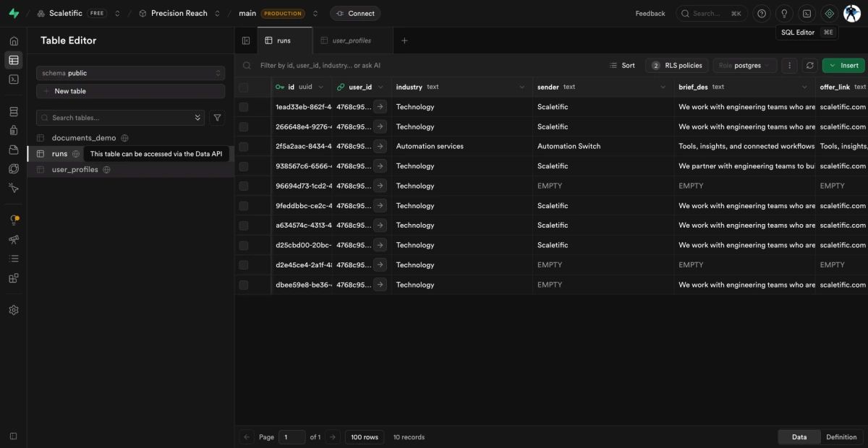
Task: Click the Sort button
Action: (622, 65)
